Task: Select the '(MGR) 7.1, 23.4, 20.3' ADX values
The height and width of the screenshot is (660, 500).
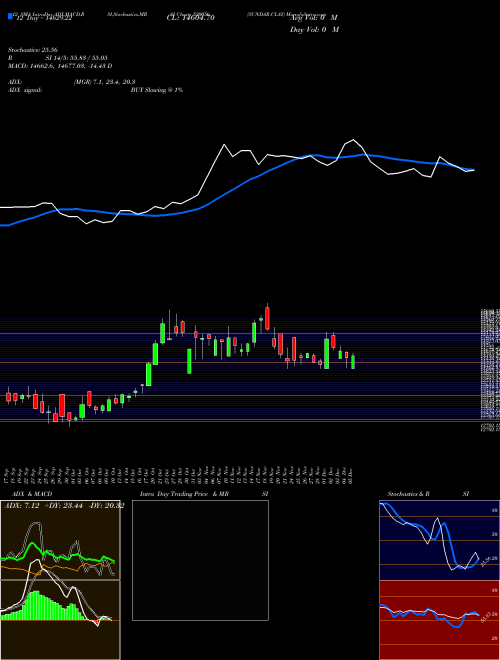Action: click(104, 82)
